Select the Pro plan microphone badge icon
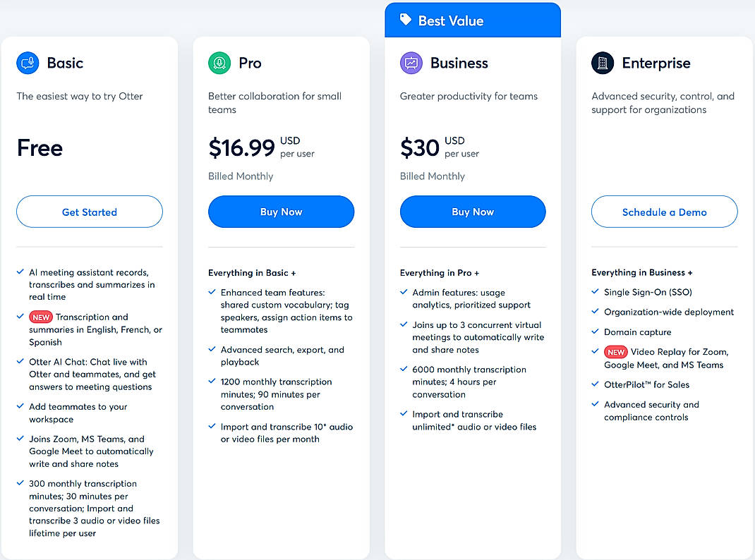The width and height of the screenshot is (755, 560). (x=219, y=63)
